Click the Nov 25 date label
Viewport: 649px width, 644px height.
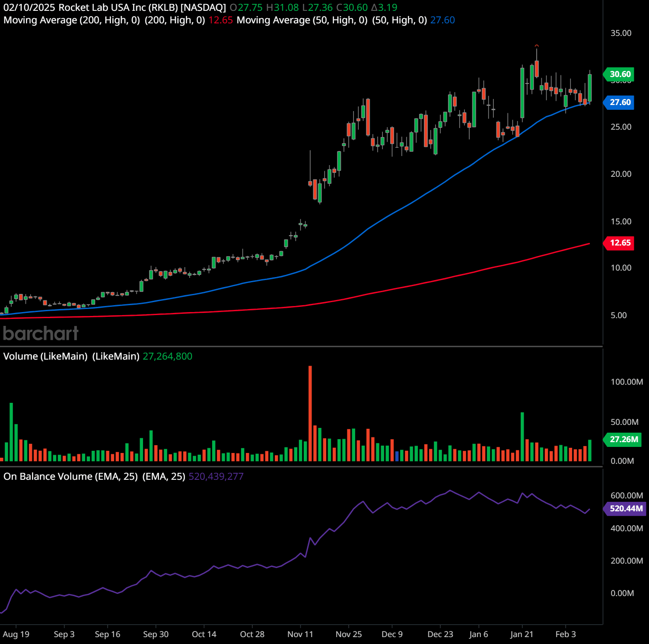[349, 634]
